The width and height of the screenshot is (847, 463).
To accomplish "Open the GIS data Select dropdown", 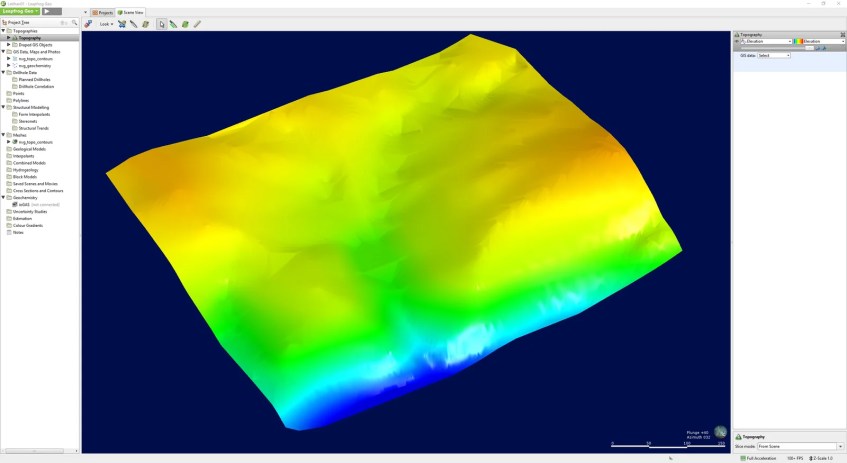I will [774, 55].
